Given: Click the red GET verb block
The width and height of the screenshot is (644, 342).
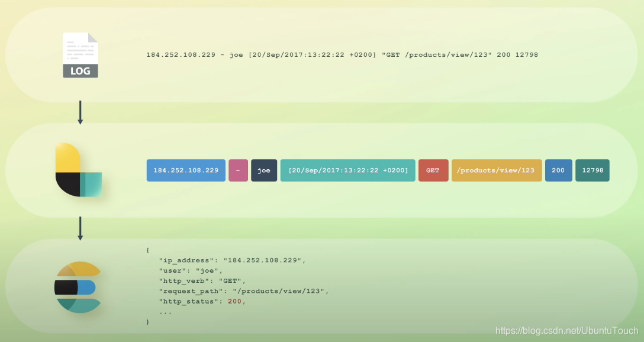Looking at the screenshot, I should (x=433, y=170).
